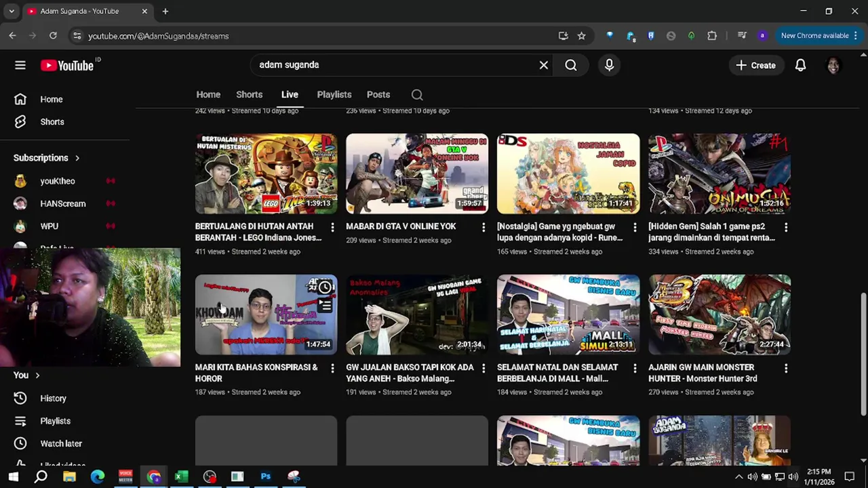Play the LEGO Indiana Jones thumbnail
868x488 pixels.
point(266,174)
